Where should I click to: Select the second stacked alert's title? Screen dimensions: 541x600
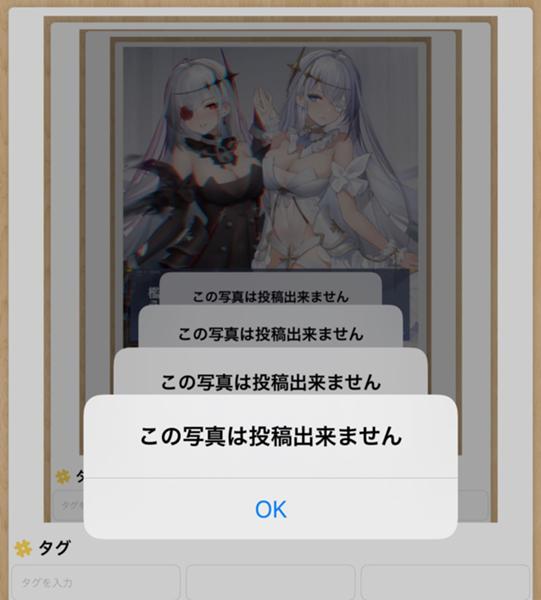click(270, 382)
